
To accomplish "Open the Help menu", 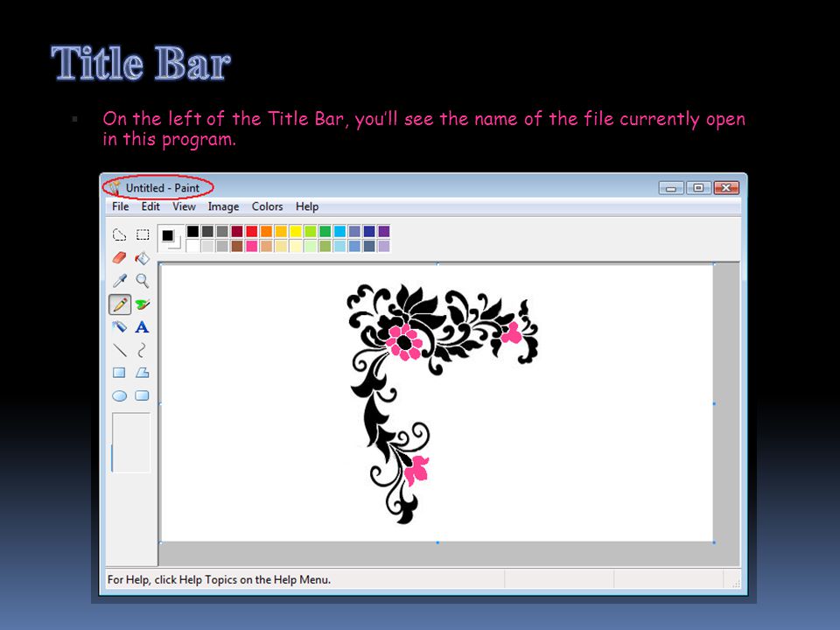I will coord(307,206).
